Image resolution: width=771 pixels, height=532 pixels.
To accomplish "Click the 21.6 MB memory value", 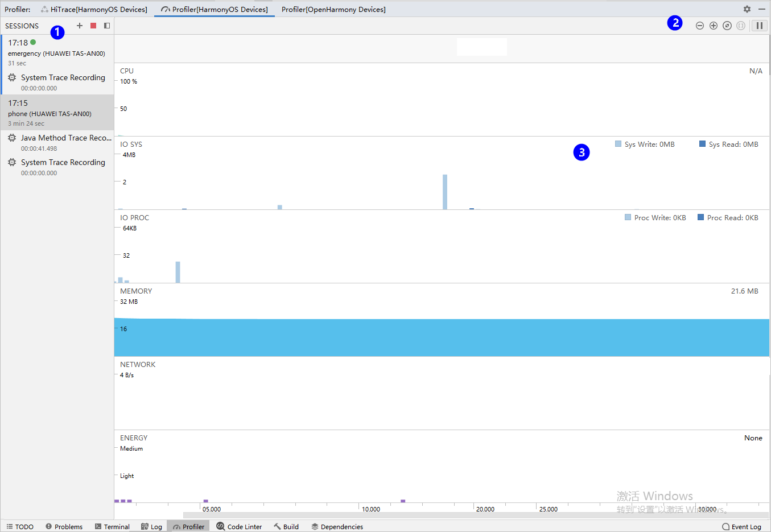I will 744,291.
